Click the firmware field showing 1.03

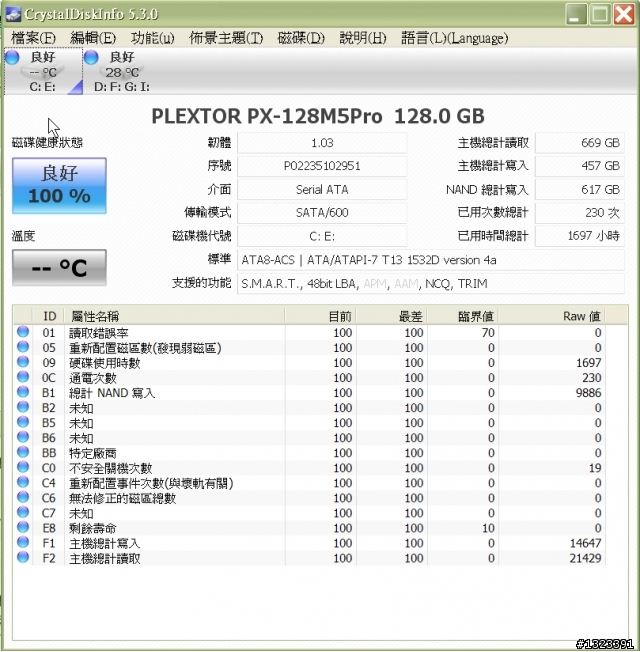point(322,143)
